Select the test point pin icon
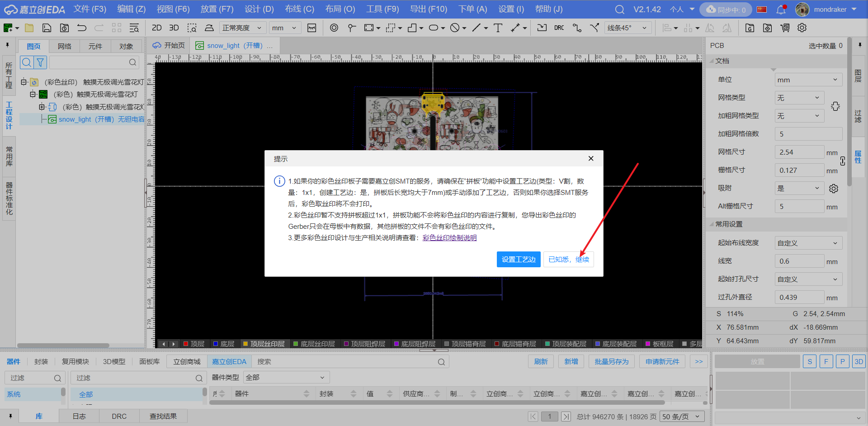This screenshot has width=868, height=426. point(352,28)
